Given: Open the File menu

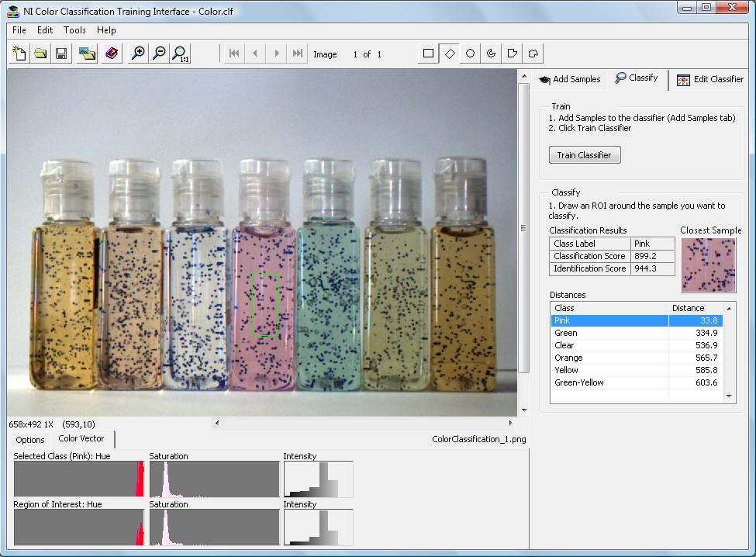Looking at the screenshot, I should [19, 30].
